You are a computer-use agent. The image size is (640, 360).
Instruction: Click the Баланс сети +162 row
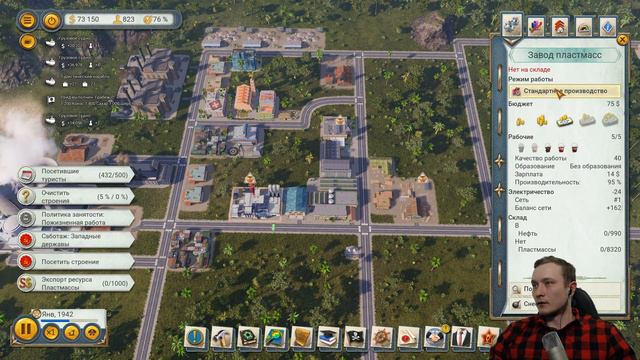[x=568, y=208]
